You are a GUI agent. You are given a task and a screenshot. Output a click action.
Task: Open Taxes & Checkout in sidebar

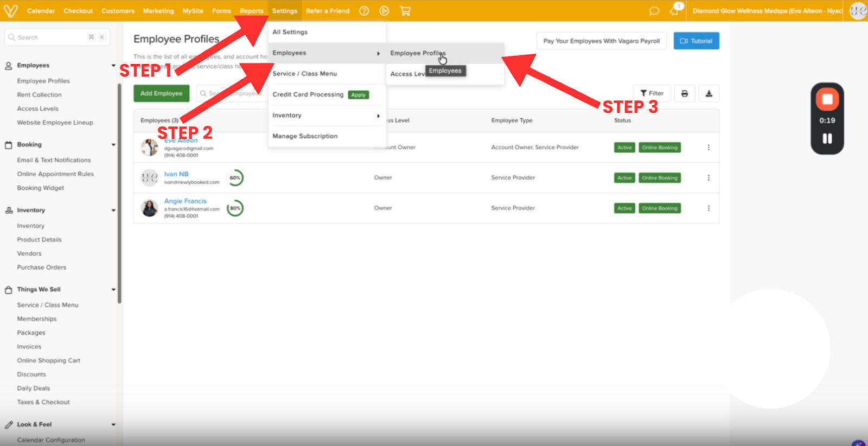(43, 403)
